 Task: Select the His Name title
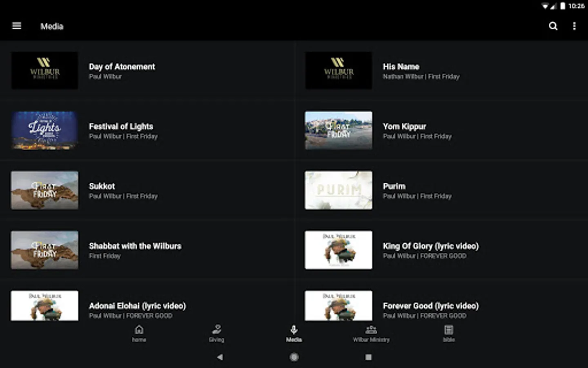click(x=401, y=66)
